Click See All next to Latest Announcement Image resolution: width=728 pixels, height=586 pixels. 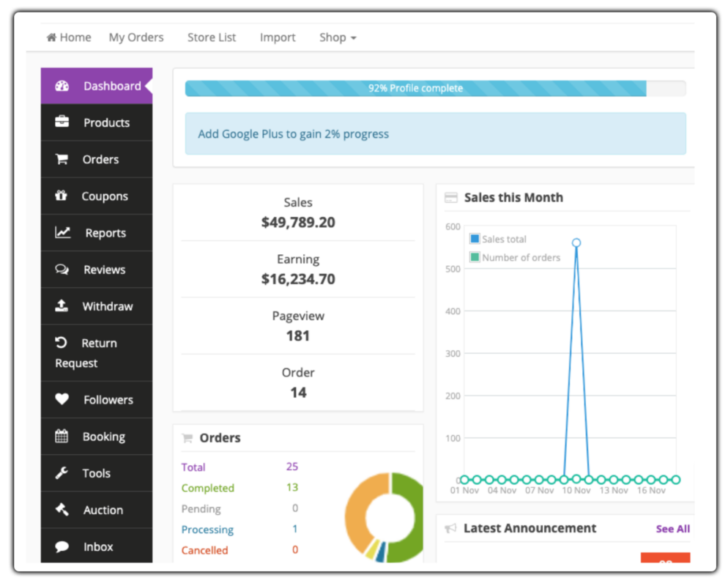point(672,528)
